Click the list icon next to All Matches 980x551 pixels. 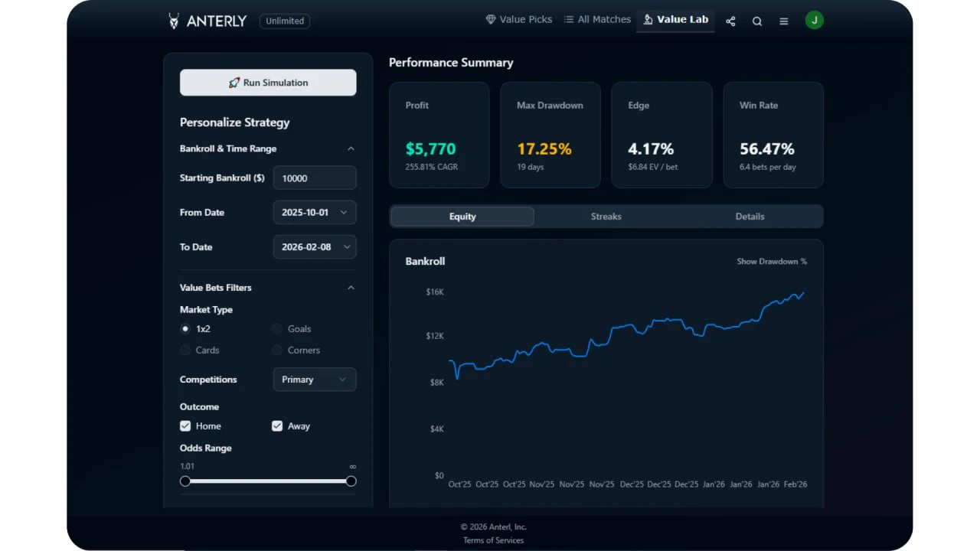[x=568, y=19]
